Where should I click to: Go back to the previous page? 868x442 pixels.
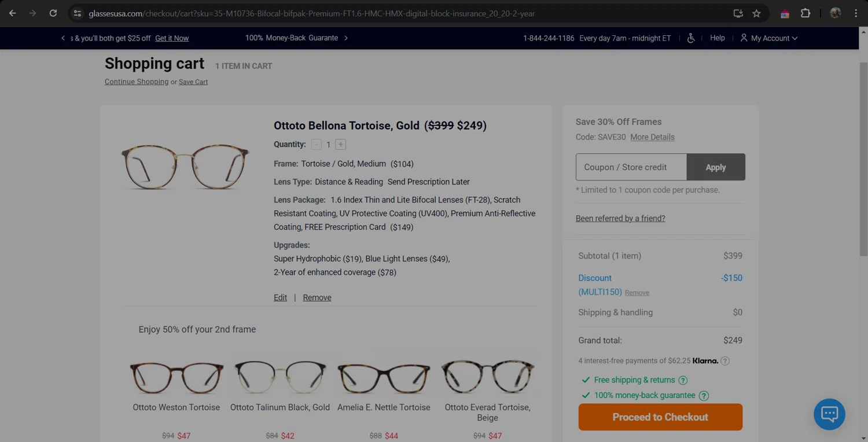[x=13, y=13]
